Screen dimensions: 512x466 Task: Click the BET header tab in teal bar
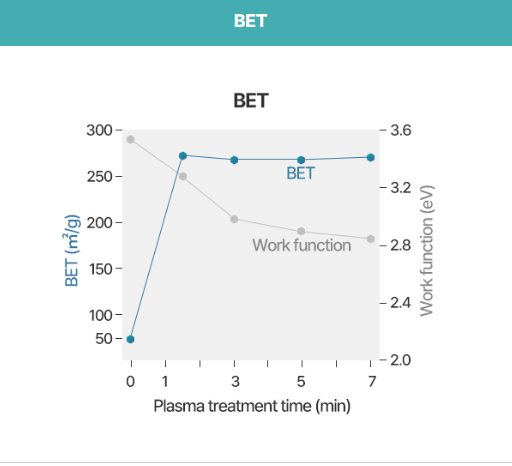[x=250, y=21]
